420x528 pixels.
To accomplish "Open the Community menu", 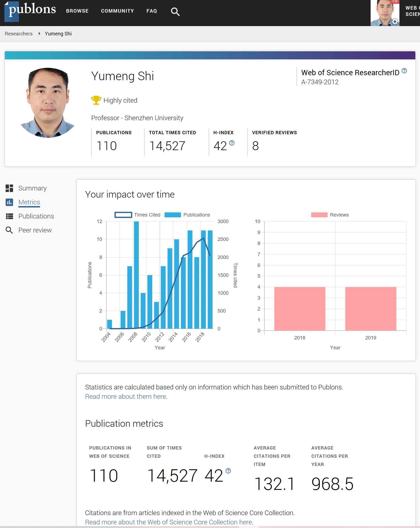I will pyautogui.click(x=117, y=11).
